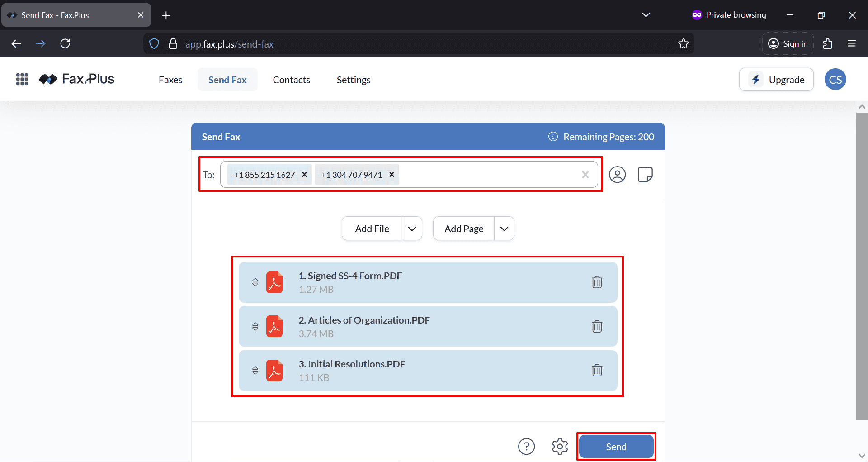Delete the Signed SS-4 Form.PDF file
Viewport: 868px width, 462px height.
click(597, 282)
